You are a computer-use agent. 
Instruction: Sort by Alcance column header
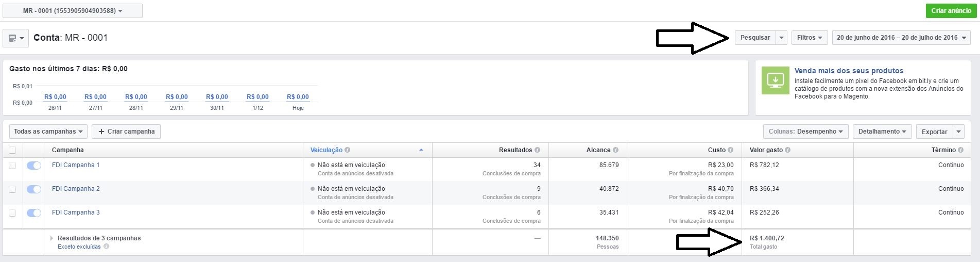[598, 150]
